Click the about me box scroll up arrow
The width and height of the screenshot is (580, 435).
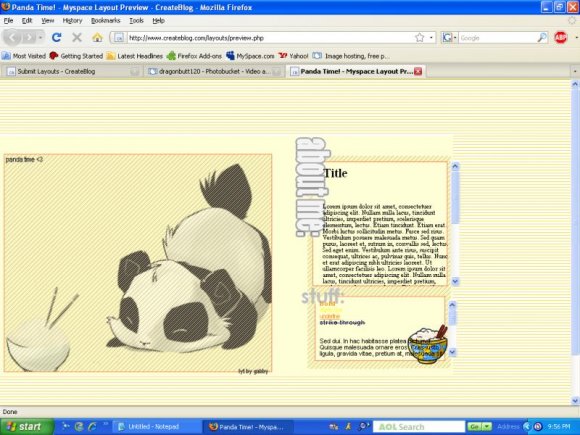pos(455,166)
